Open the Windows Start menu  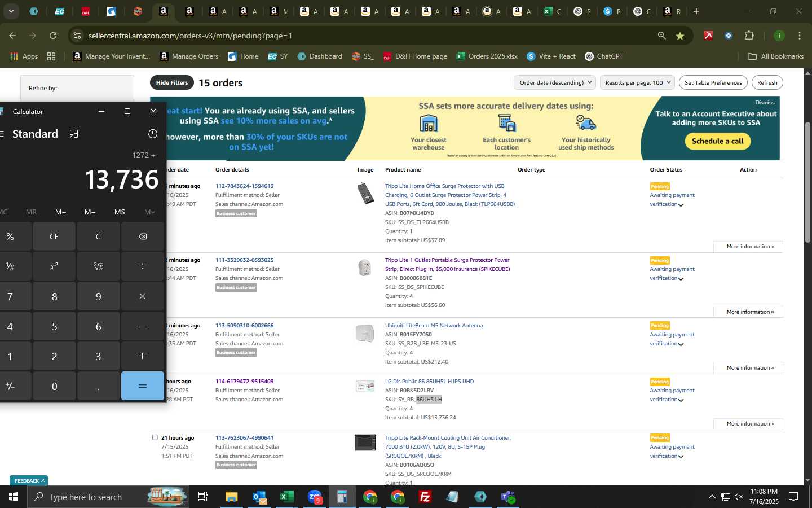point(13,497)
